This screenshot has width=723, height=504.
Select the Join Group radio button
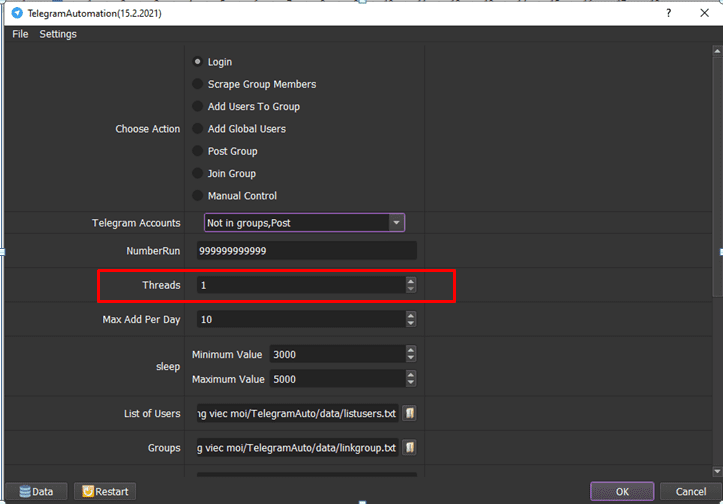[197, 173]
